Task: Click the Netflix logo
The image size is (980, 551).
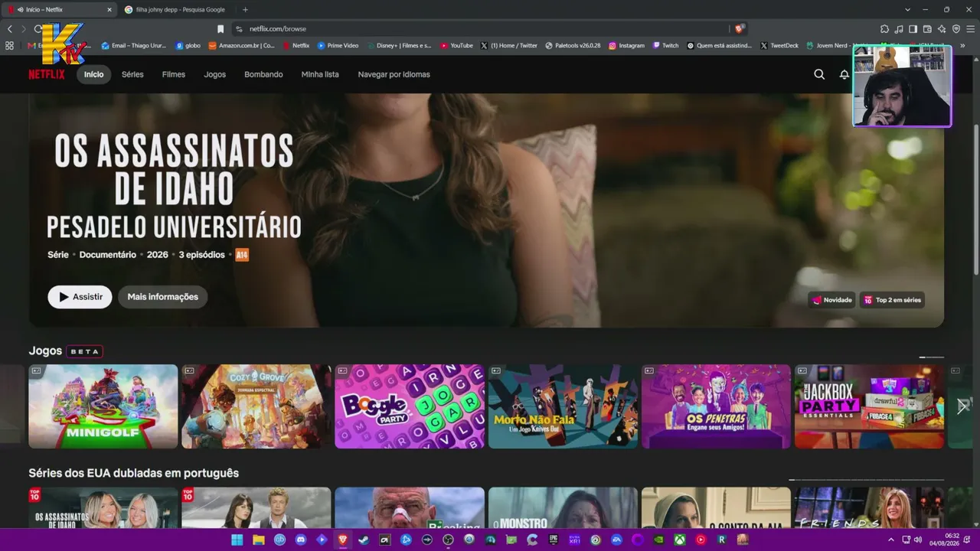Action: pyautogui.click(x=47, y=74)
